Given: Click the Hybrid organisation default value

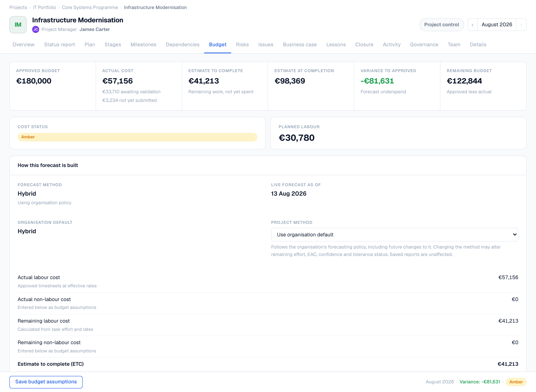Looking at the screenshot, I should [27, 231].
